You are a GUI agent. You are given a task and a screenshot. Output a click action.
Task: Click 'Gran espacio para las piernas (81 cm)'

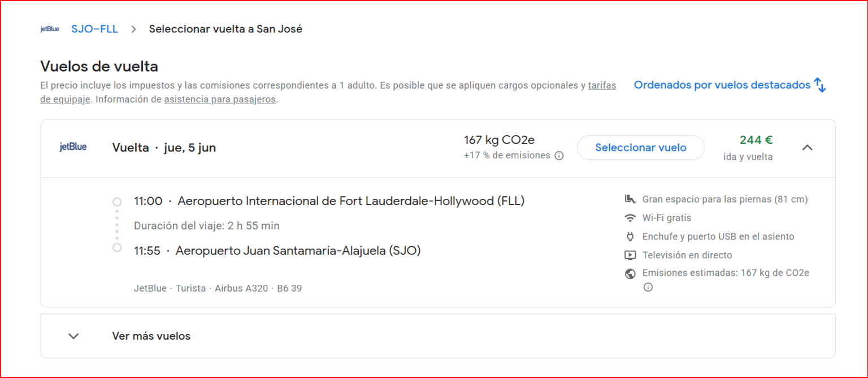pyautogui.click(x=725, y=199)
